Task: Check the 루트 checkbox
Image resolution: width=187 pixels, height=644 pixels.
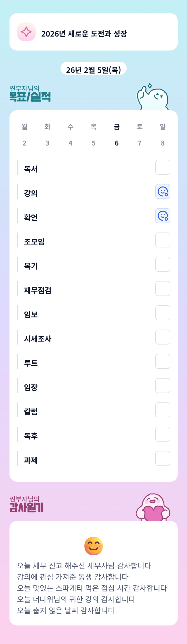Action: [x=163, y=361]
